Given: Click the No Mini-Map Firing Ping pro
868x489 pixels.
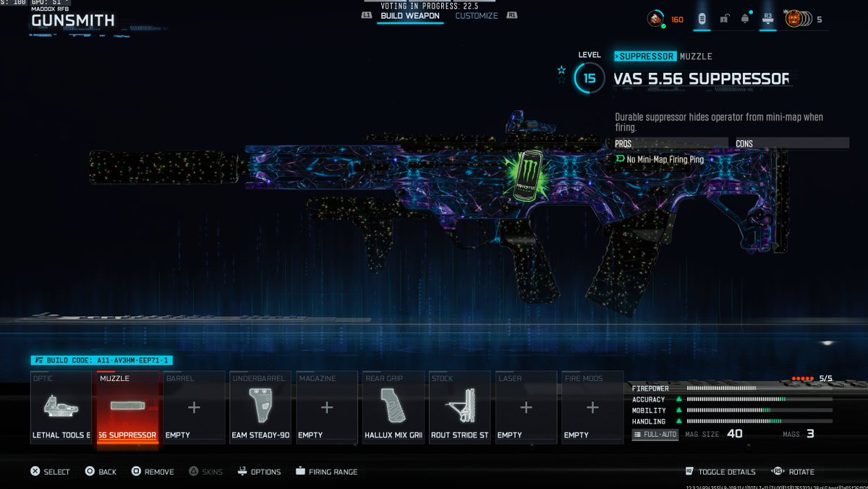Looking at the screenshot, I should 659,159.
